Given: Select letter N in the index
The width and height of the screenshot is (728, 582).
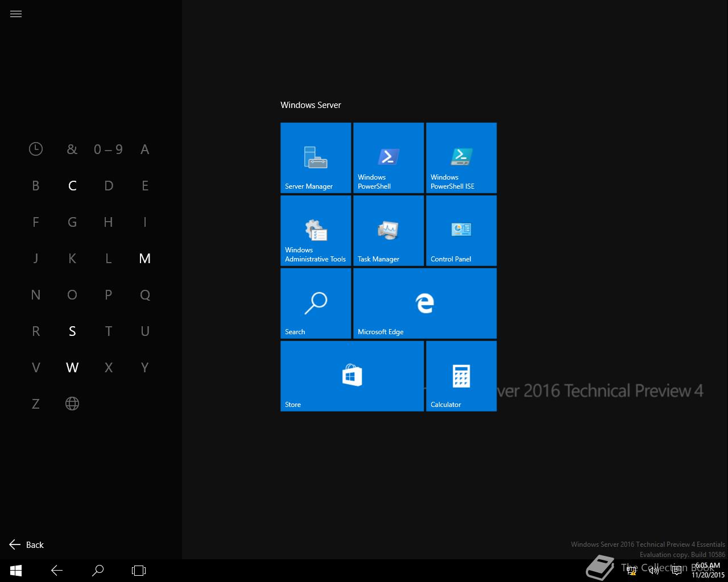Looking at the screenshot, I should pos(36,294).
